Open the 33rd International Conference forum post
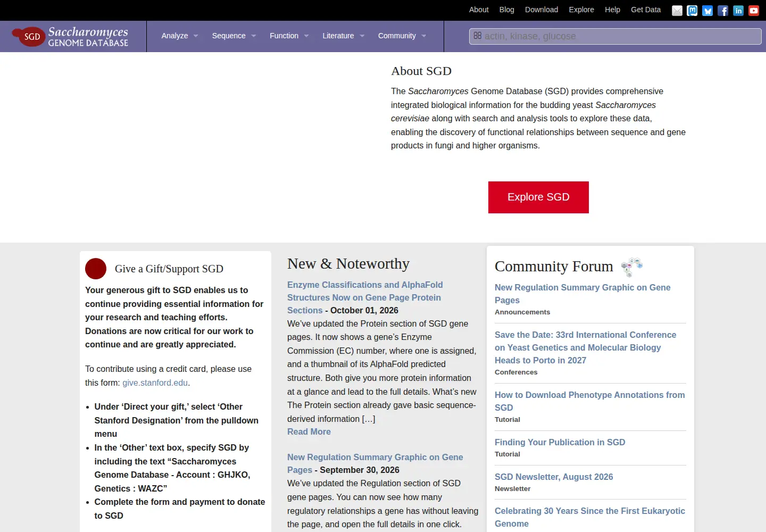This screenshot has width=766, height=532. tap(585, 347)
